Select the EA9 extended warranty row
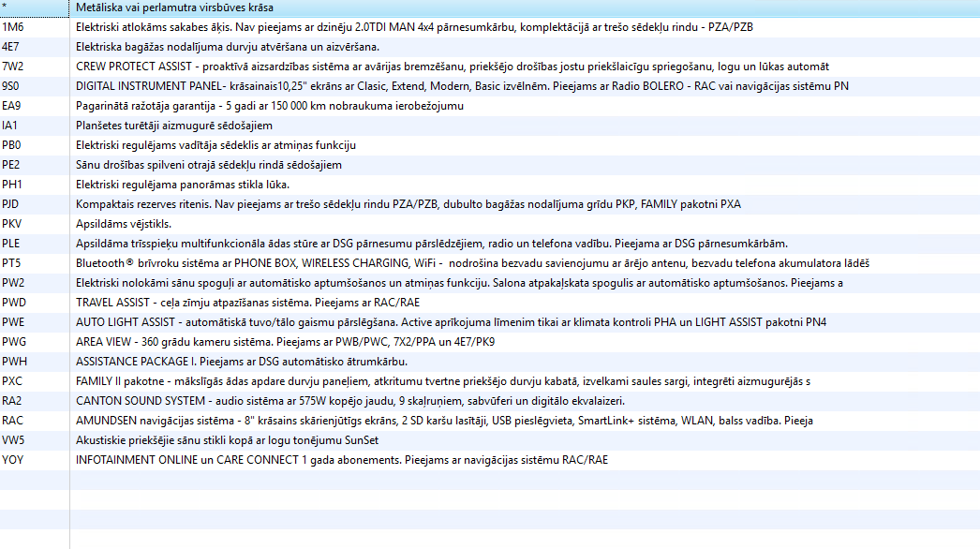Image resolution: width=980 pixels, height=549 pixels. (283, 106)
